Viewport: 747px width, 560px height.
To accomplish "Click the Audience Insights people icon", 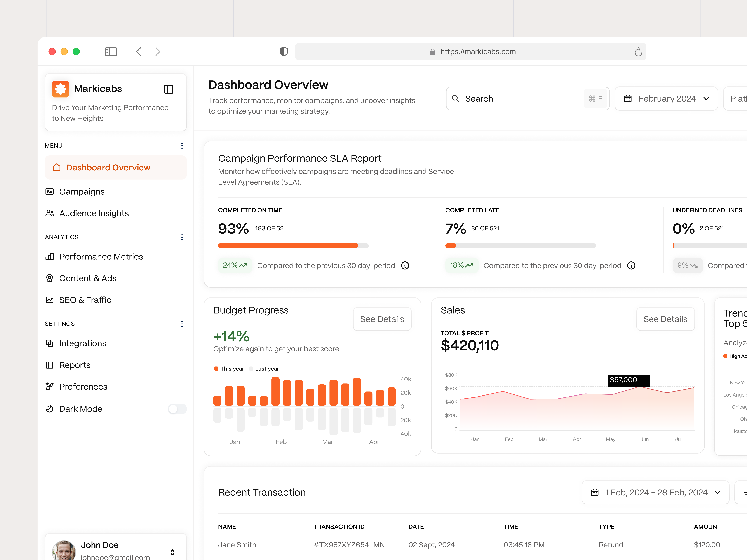I will (x=50, y=213).
